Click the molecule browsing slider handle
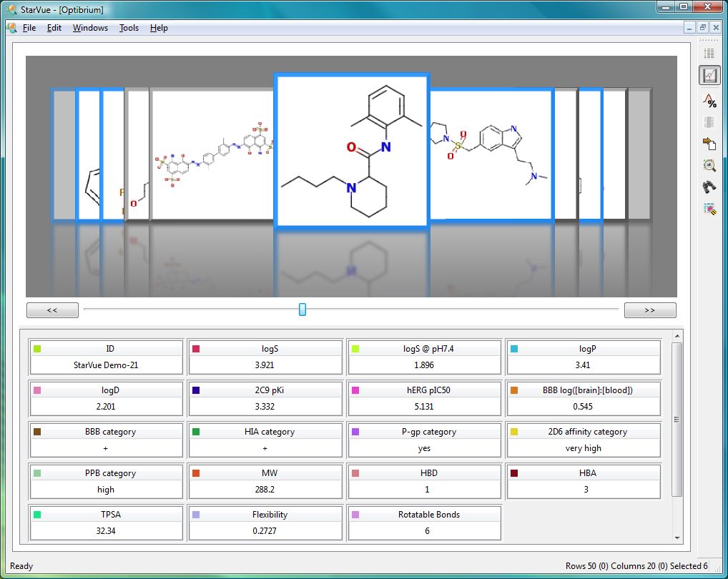Screen dimensions: 728x579 point(302,309)
